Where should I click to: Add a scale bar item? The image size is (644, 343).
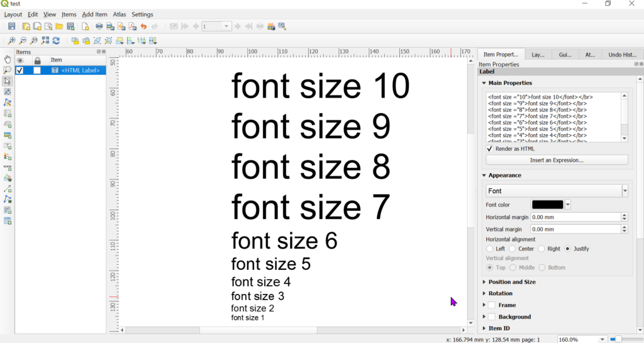tap(7, 167)
